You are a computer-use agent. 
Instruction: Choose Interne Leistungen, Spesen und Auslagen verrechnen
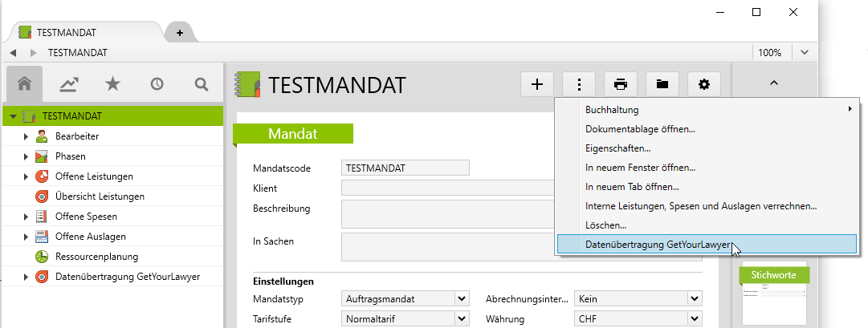tap(707, 206)
